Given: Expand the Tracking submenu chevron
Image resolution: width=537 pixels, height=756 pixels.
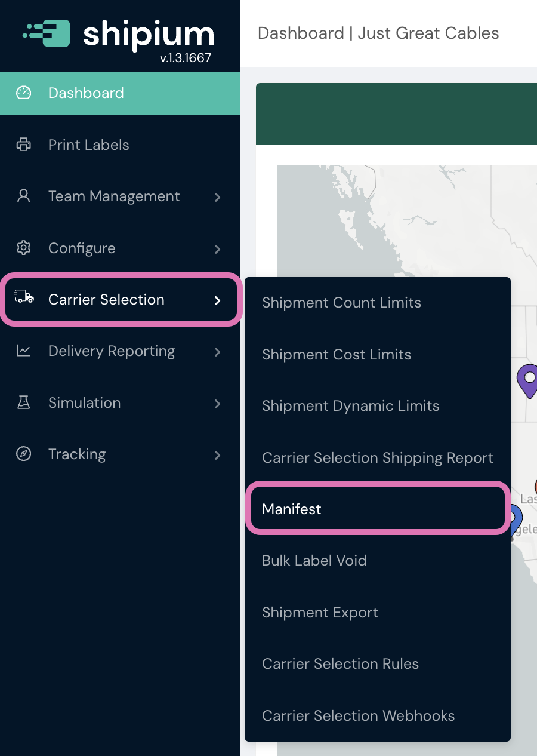Looking at the screenshot, I should pos(218,455).
